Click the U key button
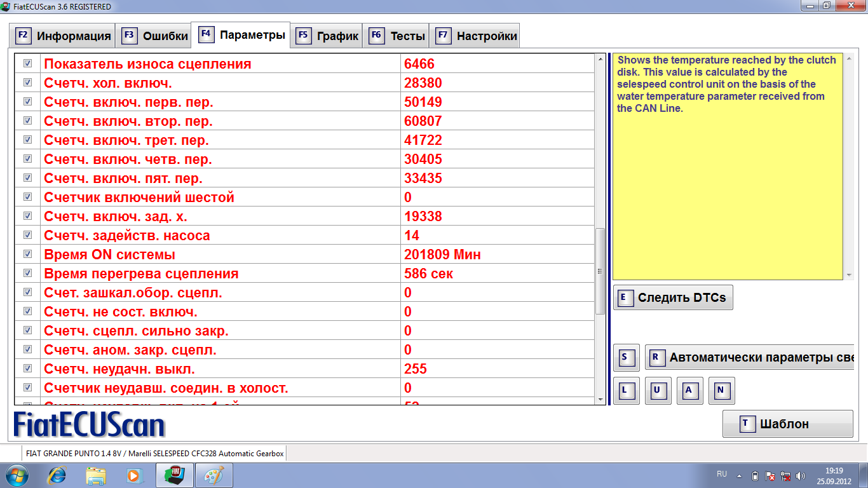 click(x=658, y=391)
